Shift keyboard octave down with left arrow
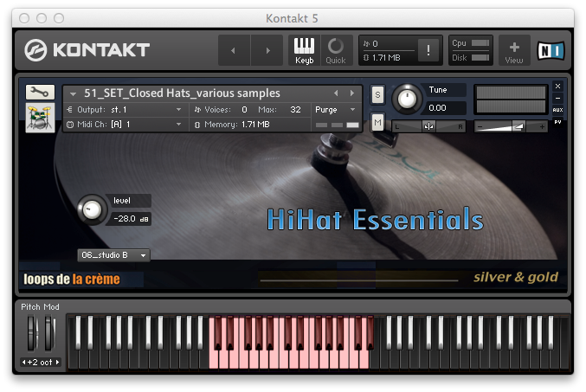Image resolution: width=586 pixels, height=392 pixels. (x=24, y=362)
